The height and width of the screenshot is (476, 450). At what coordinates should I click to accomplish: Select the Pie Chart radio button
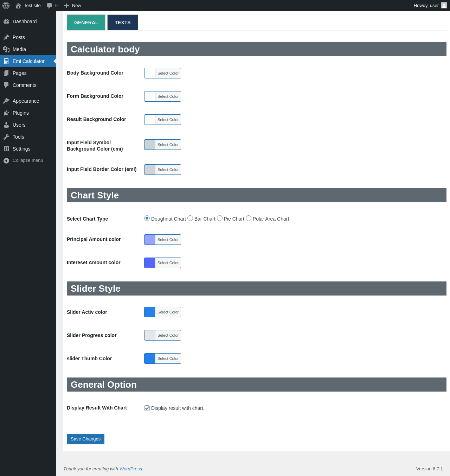220,218
